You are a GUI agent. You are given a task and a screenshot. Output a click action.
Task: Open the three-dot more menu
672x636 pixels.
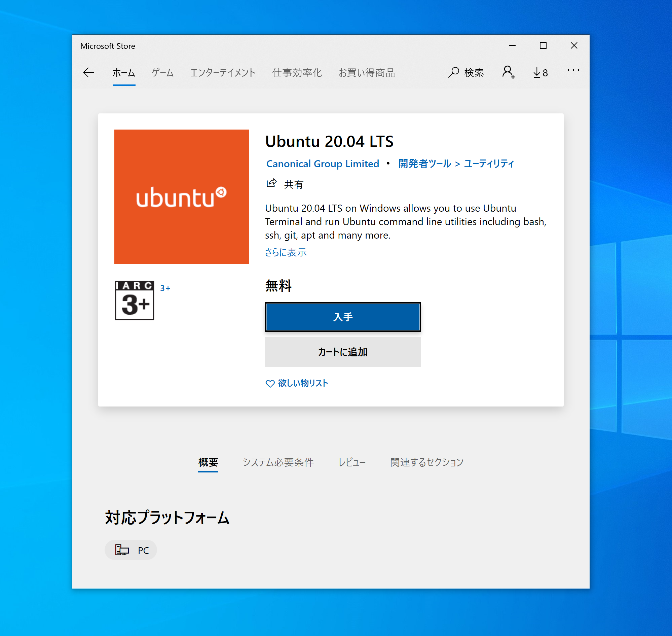[573, 70]
